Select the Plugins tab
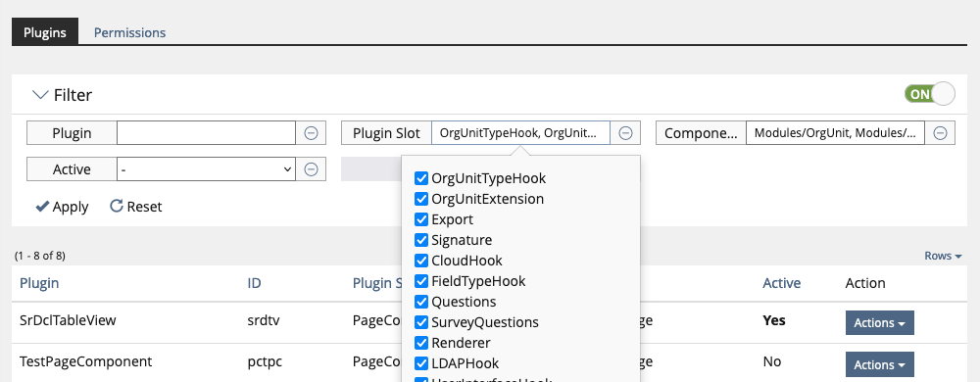This screenshot has height=382, width=980. pyautogui.click(x=45, y=31)
